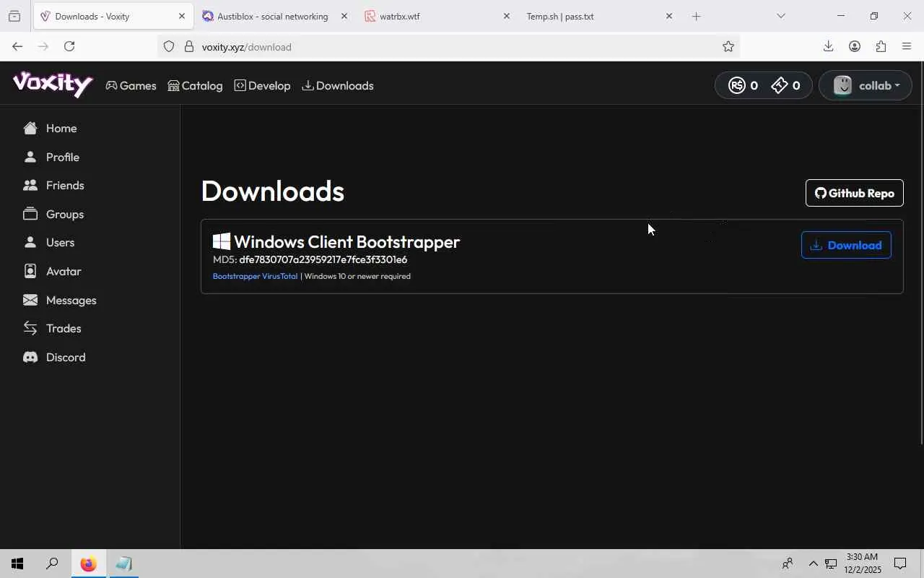Screen dimensions: 924x578
Task: Open the Firefox account menu
Action: (855, 47)
